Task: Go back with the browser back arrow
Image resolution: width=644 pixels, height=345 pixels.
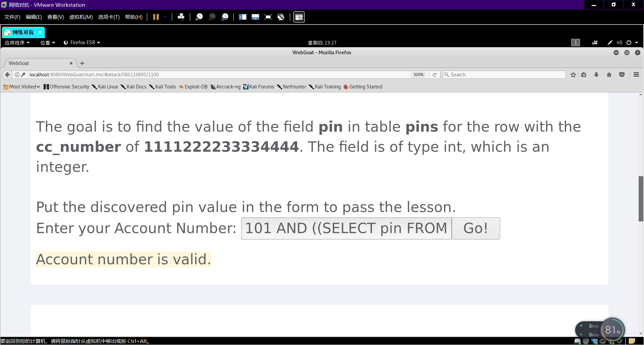Action: pos(7,75)
